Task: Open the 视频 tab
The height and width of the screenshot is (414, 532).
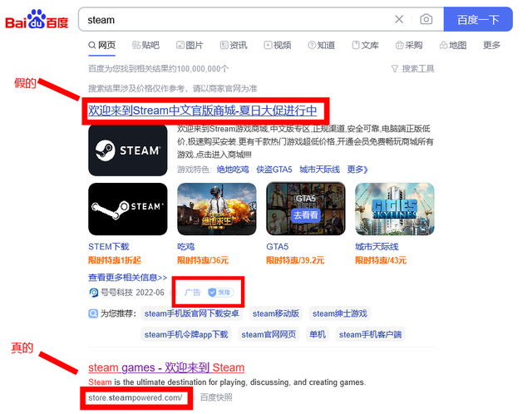Action: tap(278, 45)
